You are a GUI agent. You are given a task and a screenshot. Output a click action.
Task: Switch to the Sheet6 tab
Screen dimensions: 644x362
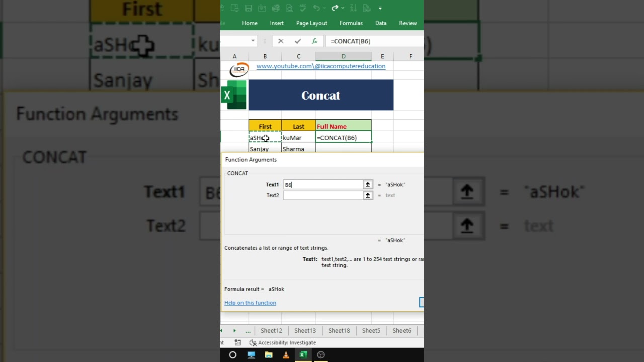(401, 331)
